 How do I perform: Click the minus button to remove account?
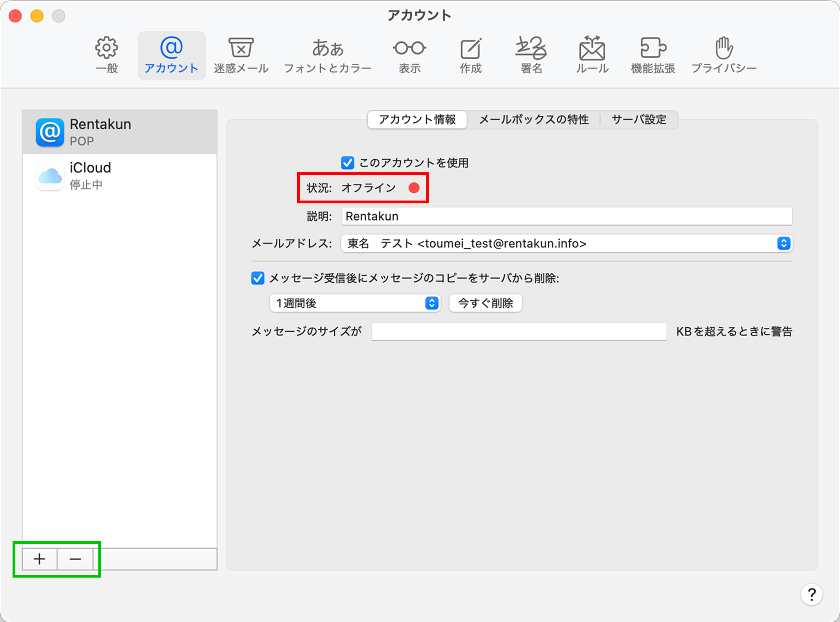pos(75,559)
